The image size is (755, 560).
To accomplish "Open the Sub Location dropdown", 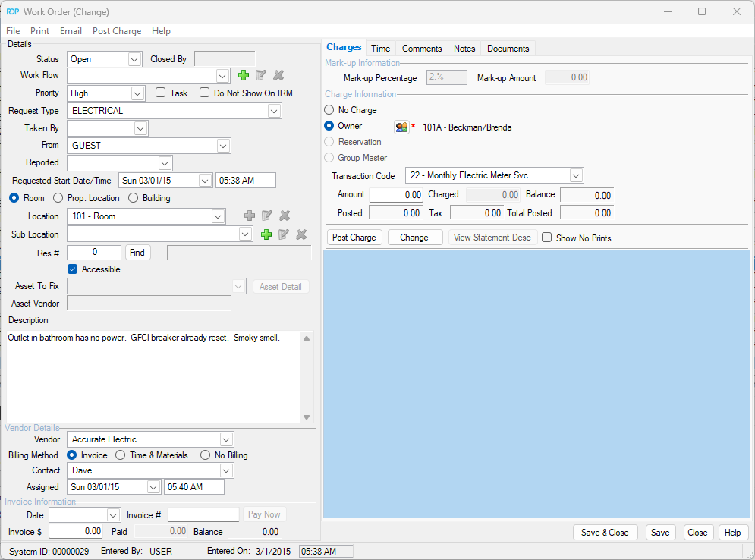I will point(245,234).
